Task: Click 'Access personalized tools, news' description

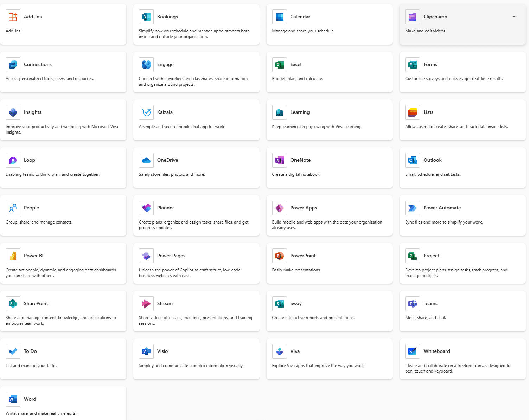Action: coord(50,79)
